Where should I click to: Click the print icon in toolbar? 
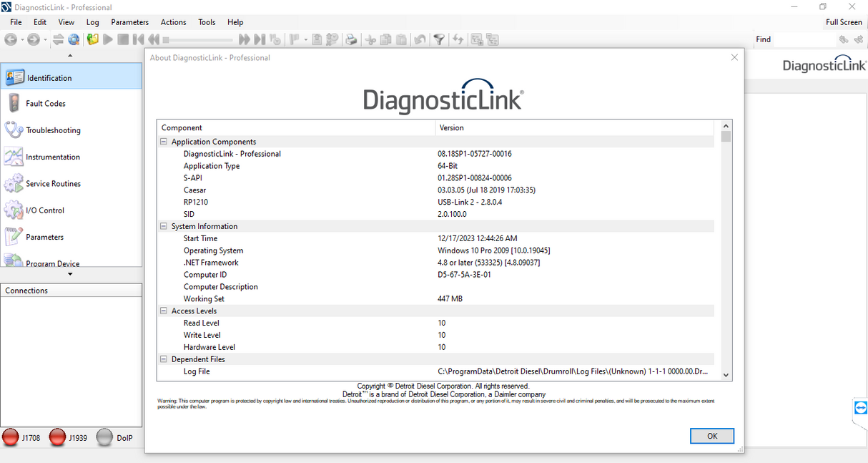351,40
